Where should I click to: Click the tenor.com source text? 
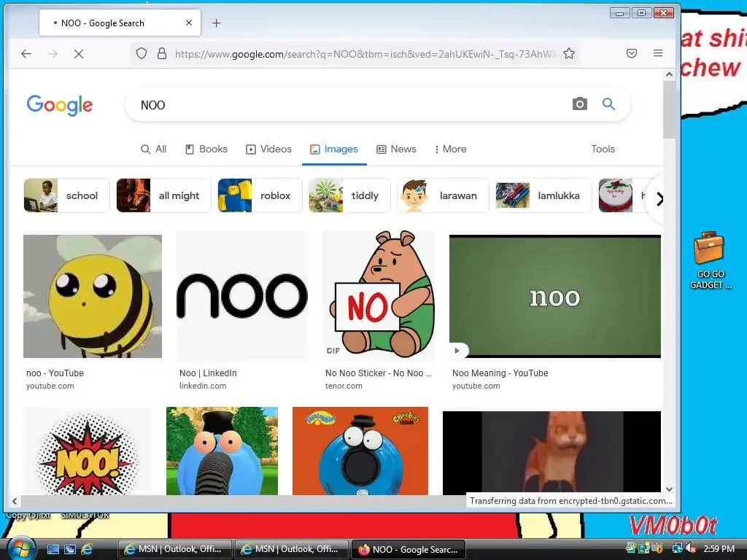point(344,386)
